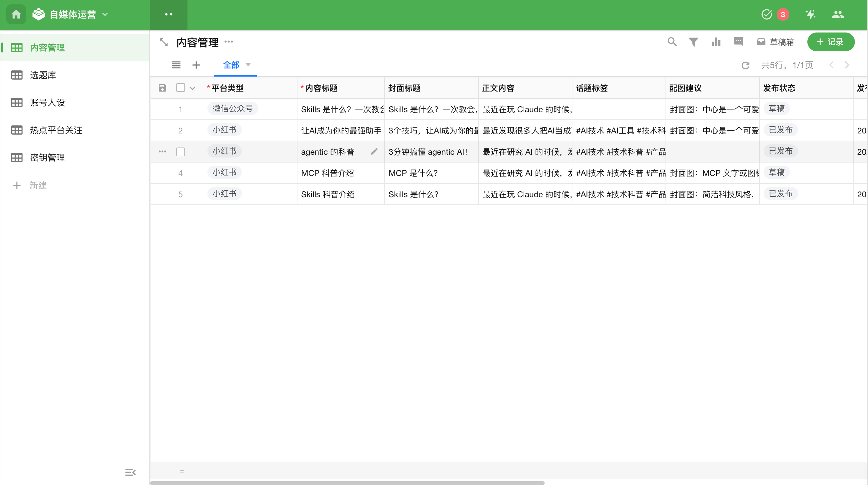
Task: Check the agentic 的科普 row checkbox
Action: [x=181, y=152]
